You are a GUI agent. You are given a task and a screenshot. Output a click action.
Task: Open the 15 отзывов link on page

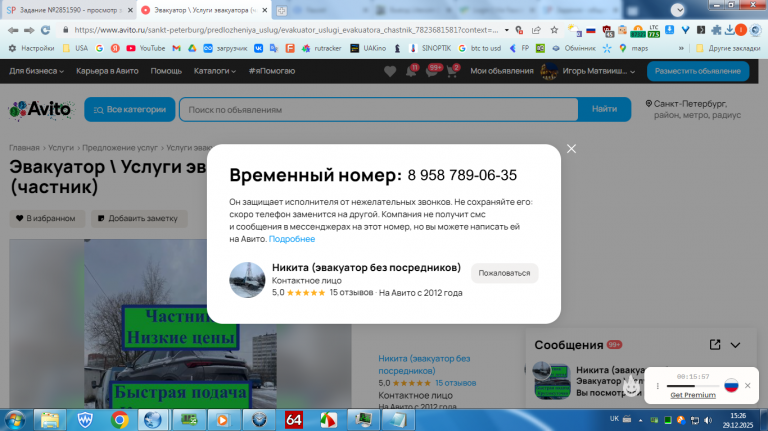[x=456, y=383]
